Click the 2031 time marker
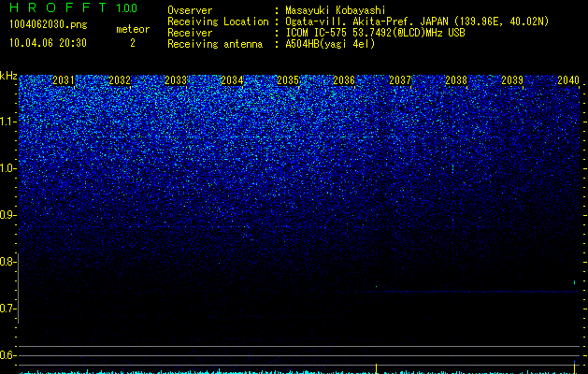The width and height of the screenshot is (588, 374). coord(64,80)
